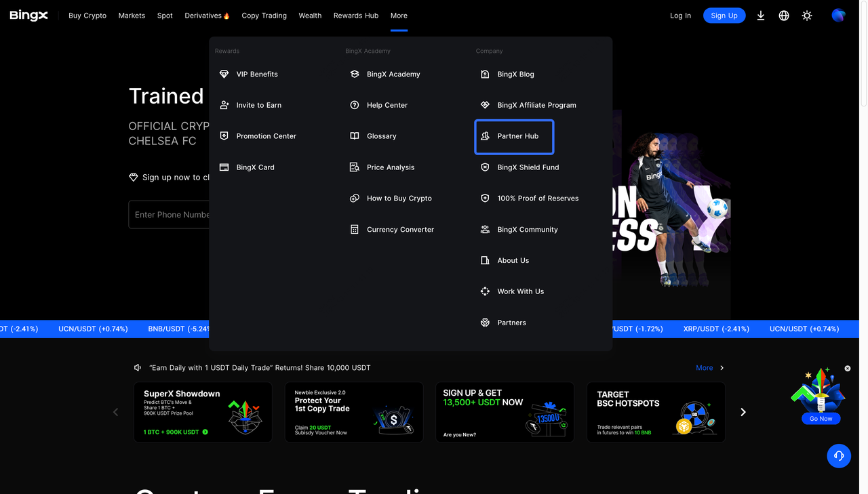Open the SuperX Showdown banner

click(203, 412)
